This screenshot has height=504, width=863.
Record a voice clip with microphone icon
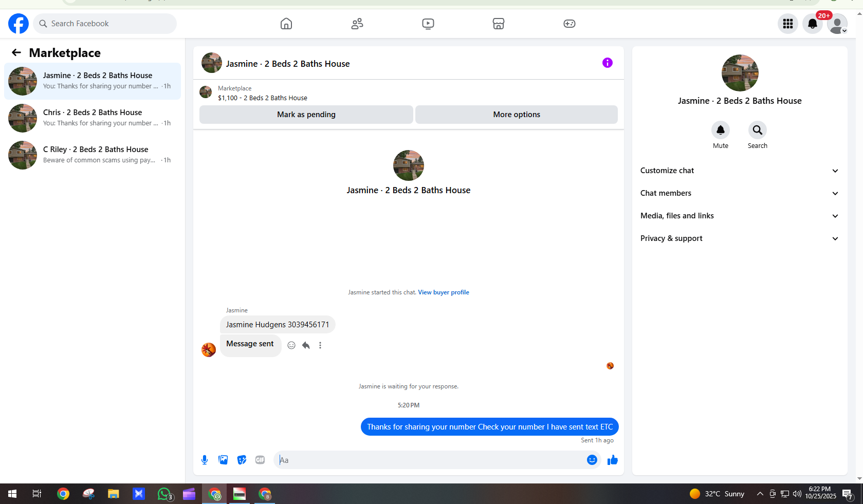205,460
